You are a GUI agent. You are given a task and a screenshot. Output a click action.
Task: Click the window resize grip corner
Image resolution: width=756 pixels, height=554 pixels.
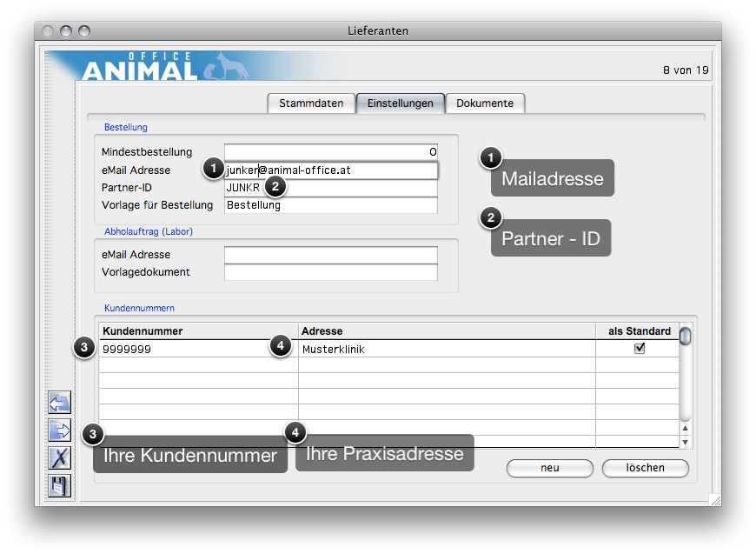(713, 498)
